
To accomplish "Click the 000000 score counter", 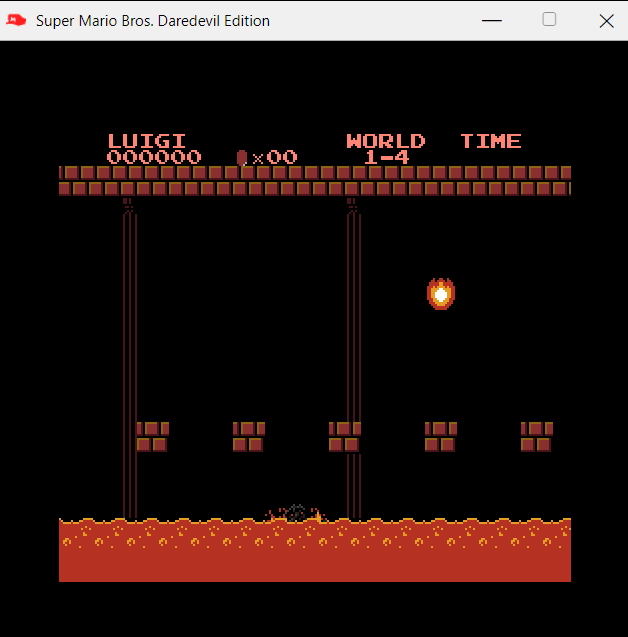I will click(x=154, y=157).
